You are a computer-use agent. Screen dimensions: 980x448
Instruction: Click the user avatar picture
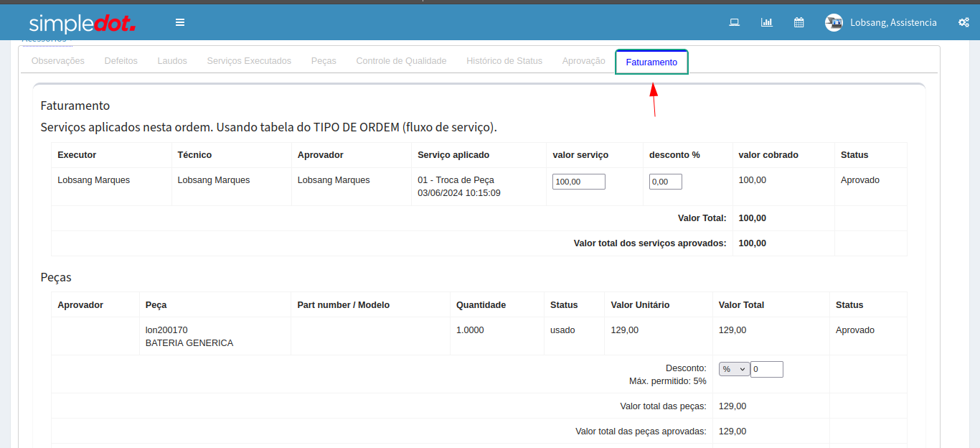(x=834, y=22)
